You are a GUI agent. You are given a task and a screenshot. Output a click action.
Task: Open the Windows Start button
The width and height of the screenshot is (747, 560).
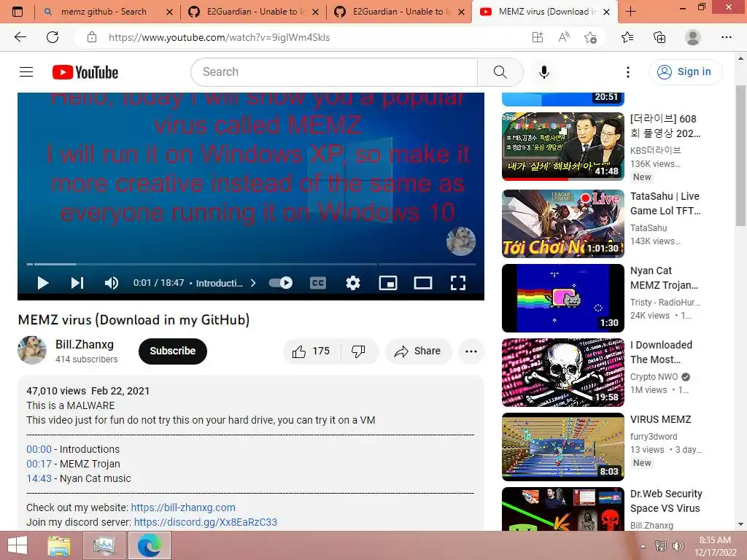tap(18, 545)
